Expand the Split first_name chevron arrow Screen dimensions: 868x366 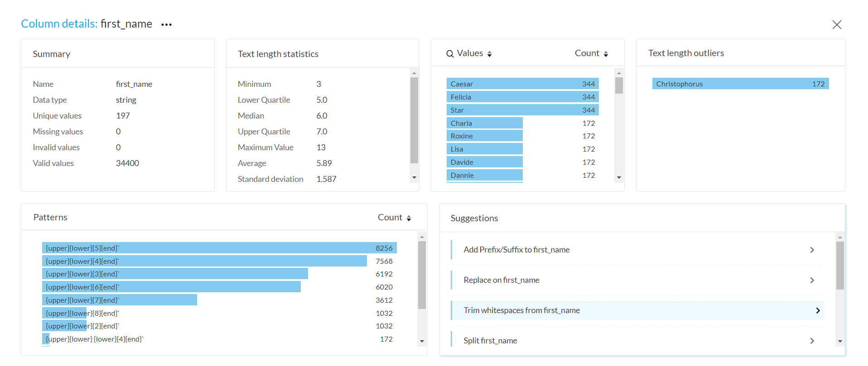click(812, 341)
